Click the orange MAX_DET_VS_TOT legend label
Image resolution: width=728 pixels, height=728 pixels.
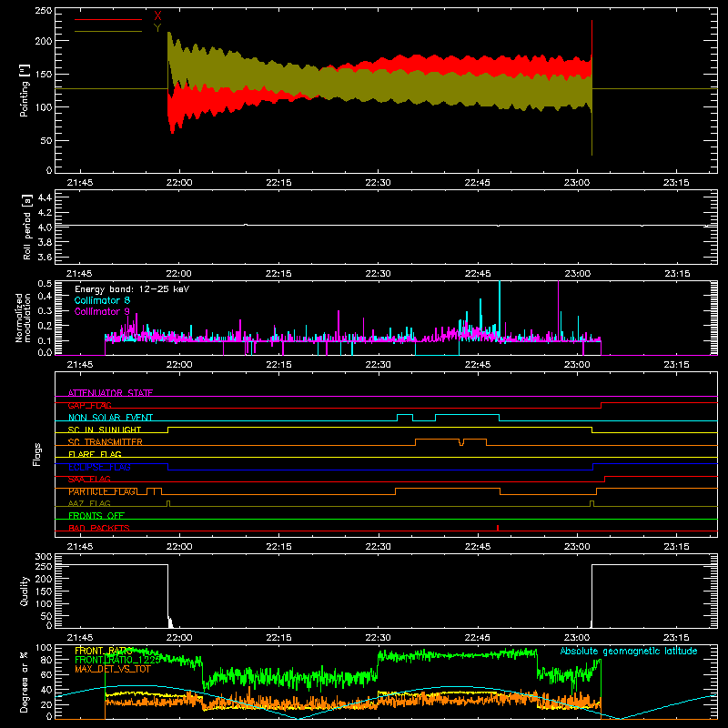tap(113, 669)
